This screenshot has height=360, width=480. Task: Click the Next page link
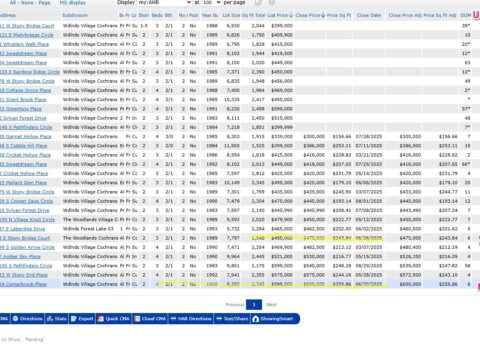(x=272, y=305)
